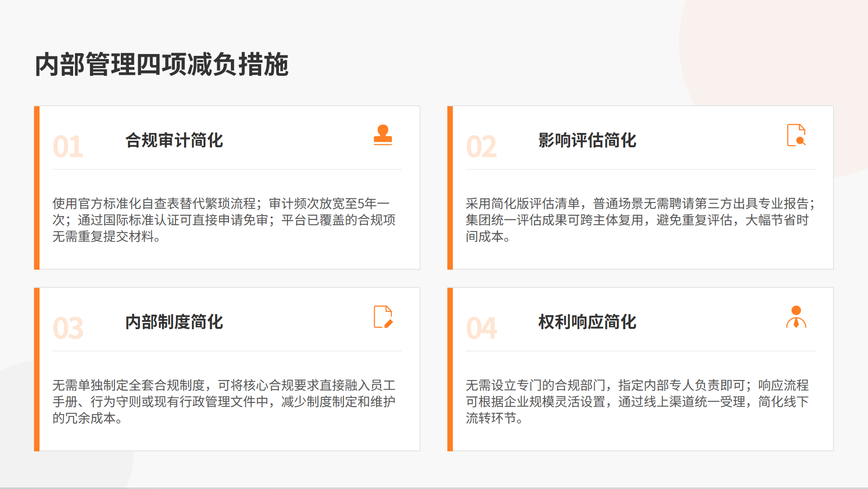Click the number 04 on the fourth card
Image resolution: width=868 pixels, height=489 pixels.
[x=481, y=328]
